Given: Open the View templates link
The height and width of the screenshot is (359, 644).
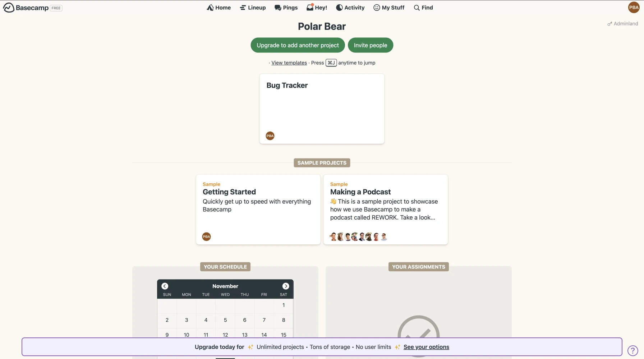Looking at the screenshot, I should tap(289, 63).
